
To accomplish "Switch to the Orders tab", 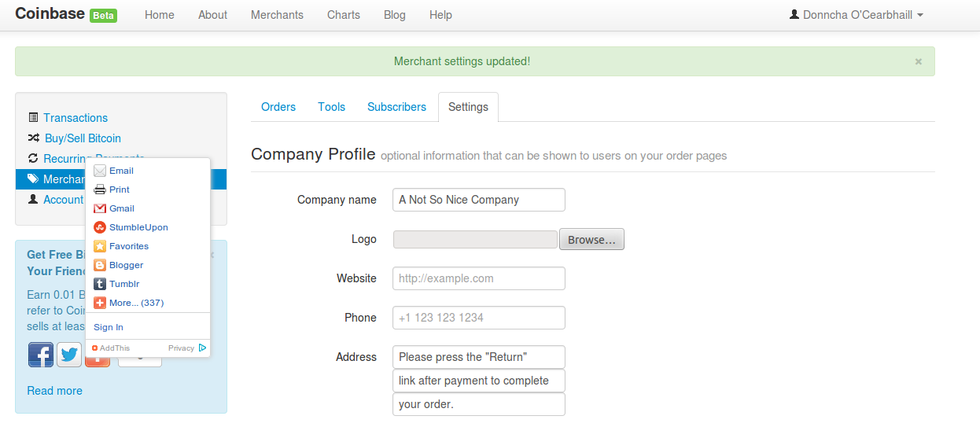I will [x=278, y=107].
